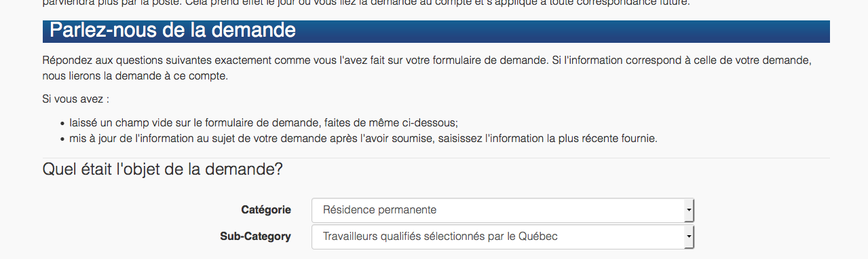Click the Si vous avez text line
The width and height of the screenshot is (868, 259).
pos(75,99)
